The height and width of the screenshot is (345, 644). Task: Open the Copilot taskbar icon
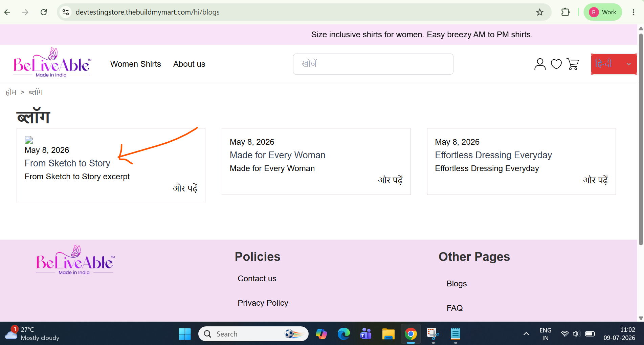pos(321,334)
